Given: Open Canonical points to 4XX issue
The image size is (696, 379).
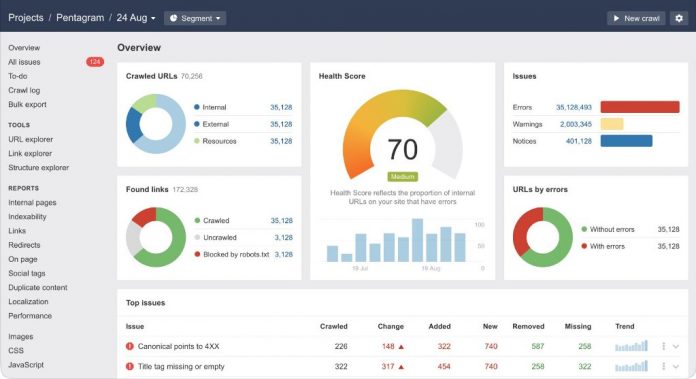Looking at the screenshot, I should (x=178, y=346).
